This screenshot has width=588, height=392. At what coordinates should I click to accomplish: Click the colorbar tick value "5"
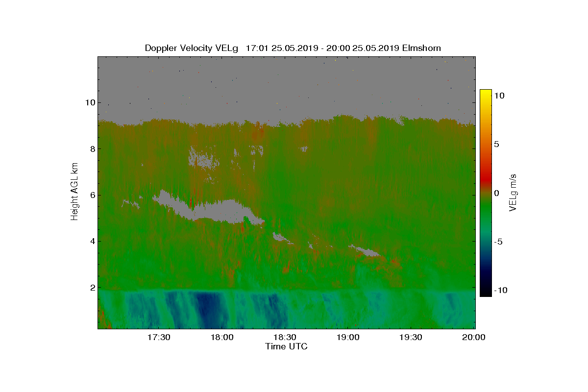point(496,145)
